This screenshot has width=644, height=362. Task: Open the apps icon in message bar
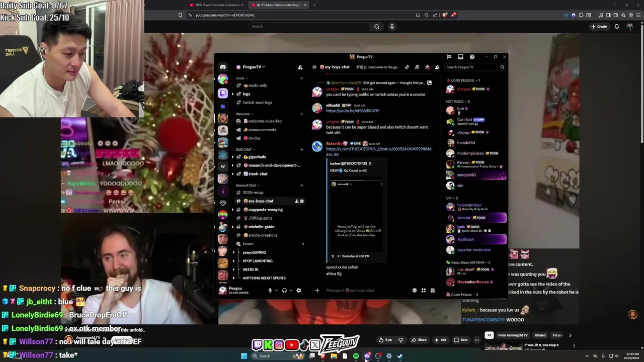click(424, 290)
